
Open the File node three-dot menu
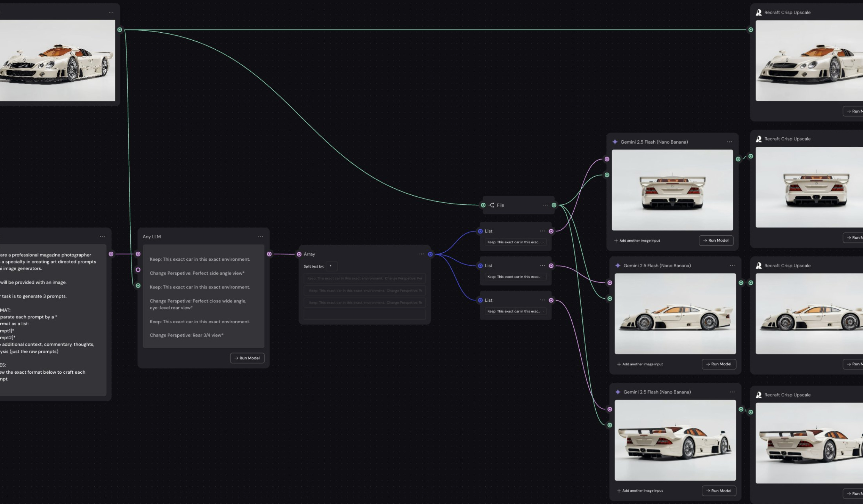point(545,205)
